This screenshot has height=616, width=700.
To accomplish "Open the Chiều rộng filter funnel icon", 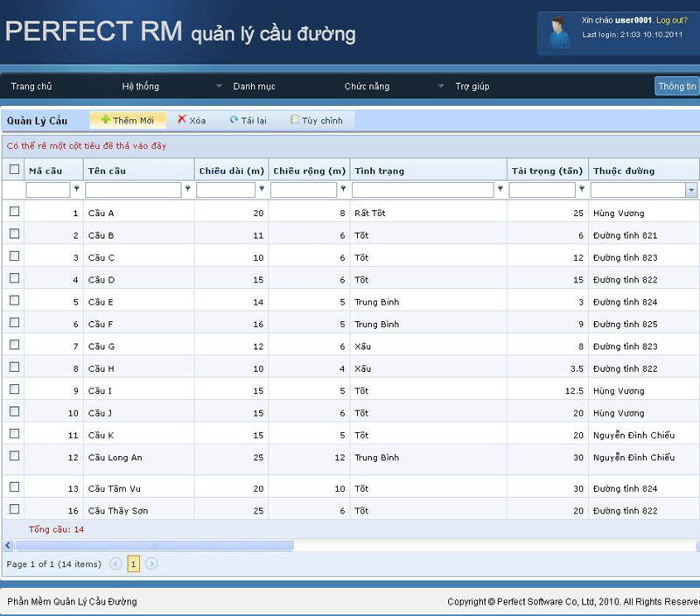I will 343,189.
